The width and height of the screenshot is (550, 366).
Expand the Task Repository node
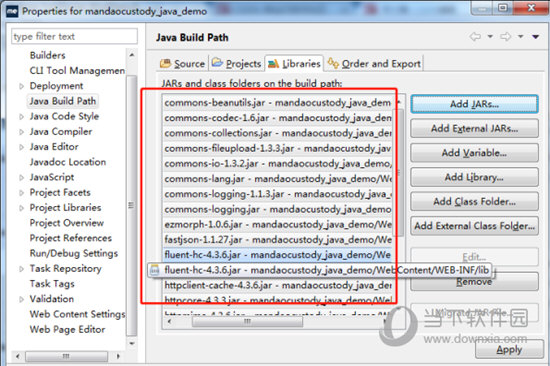(x=21, y=269)
